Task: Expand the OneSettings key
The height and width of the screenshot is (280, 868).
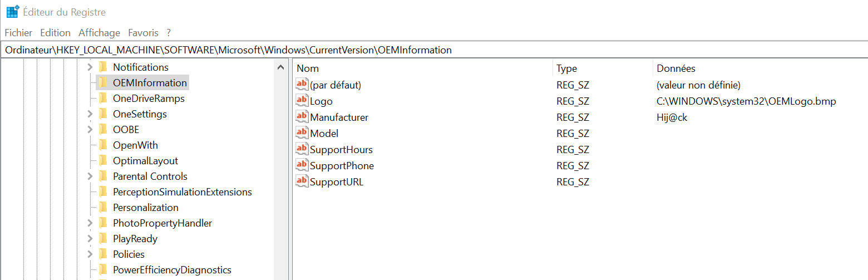Action: coord(90,114)
